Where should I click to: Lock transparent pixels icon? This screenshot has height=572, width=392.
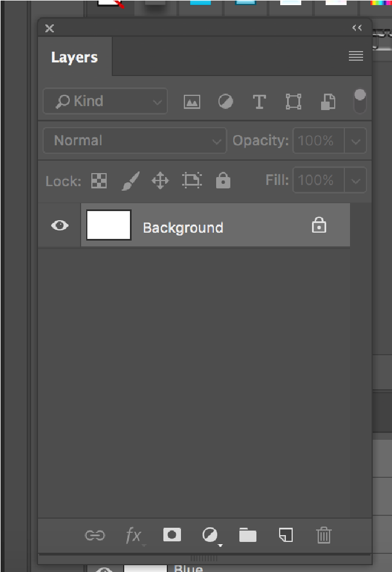pyautogui.click(x=99, y=180)
